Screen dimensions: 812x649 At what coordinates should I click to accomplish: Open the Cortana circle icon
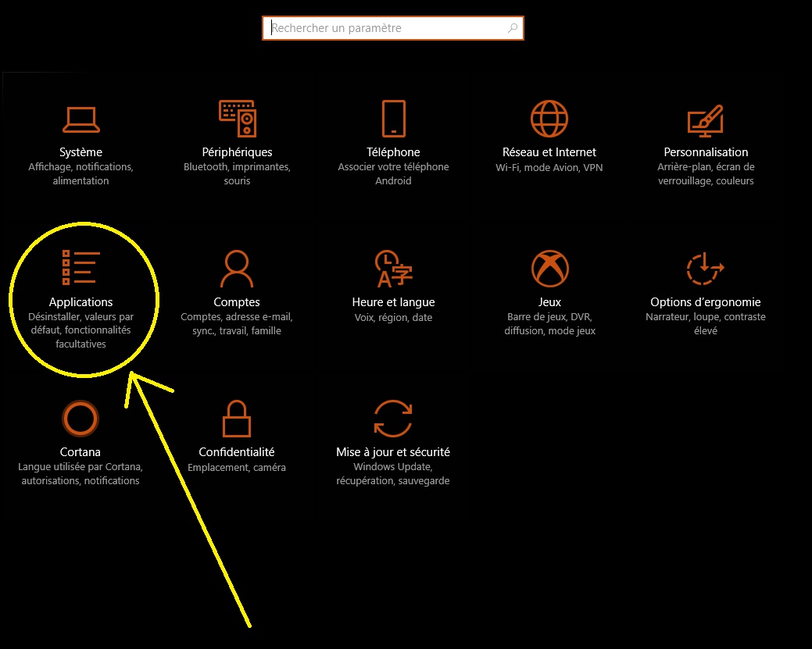tap(80, 418)
